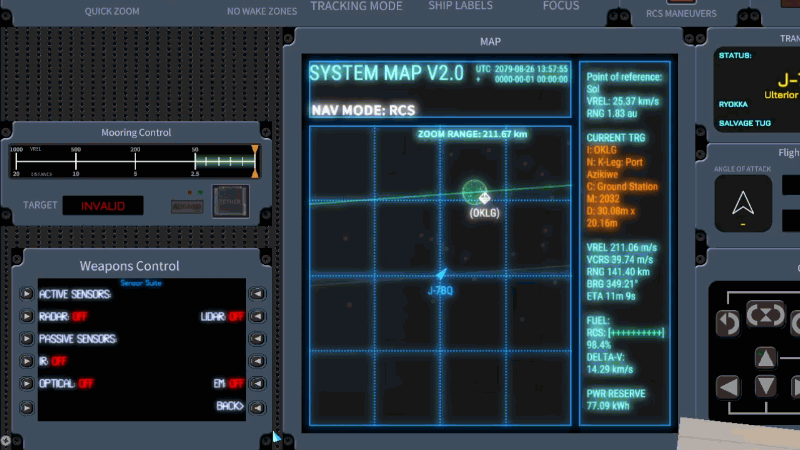Screen dimensions: 800x450
Task: Open the Ship Labels header
Action: pos(461,7)
